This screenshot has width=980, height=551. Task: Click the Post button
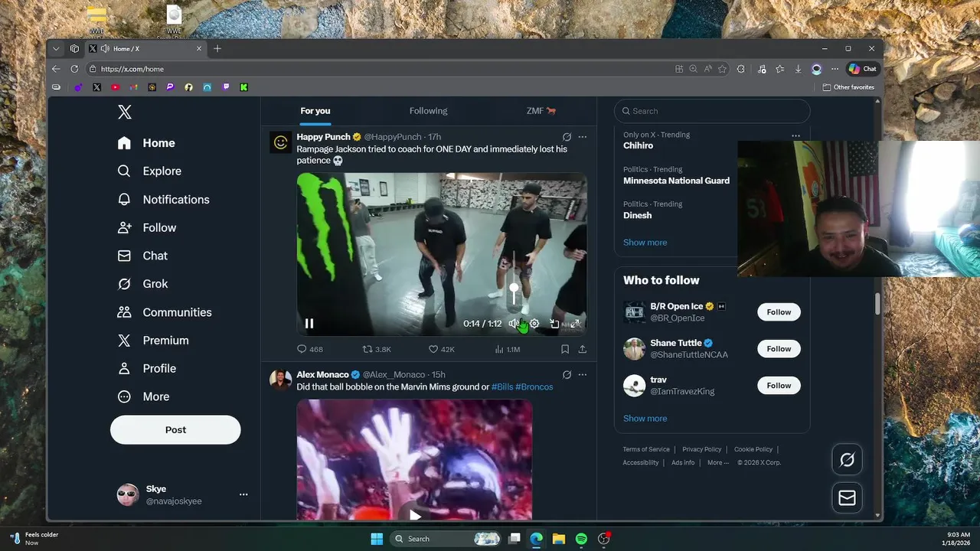[x=175, y=430]
